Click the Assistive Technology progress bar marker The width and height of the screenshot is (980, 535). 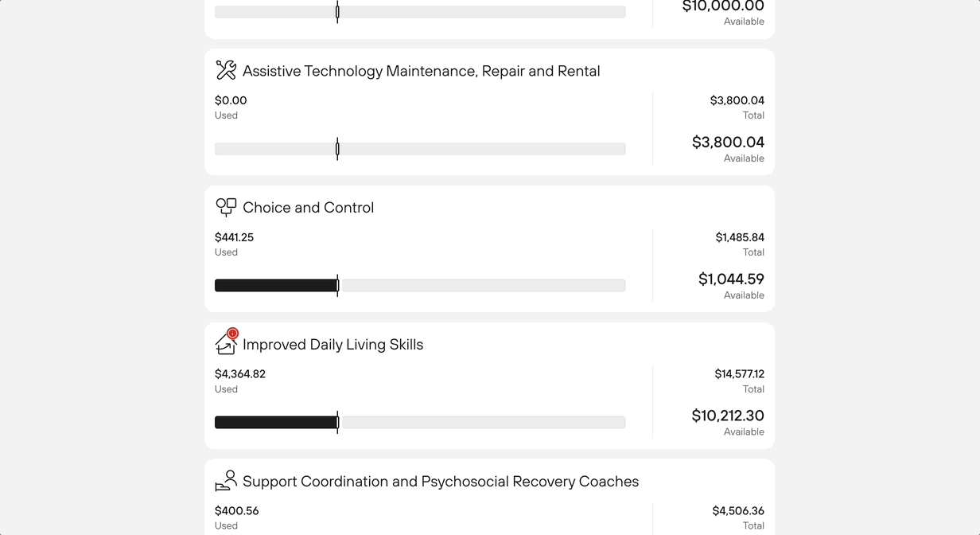click(x=337, y=149)
